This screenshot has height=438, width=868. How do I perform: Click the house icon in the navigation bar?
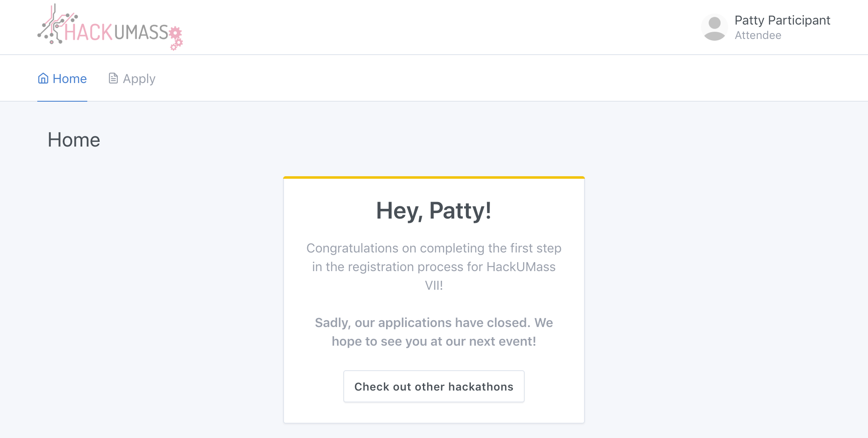(x=43, y=78)
